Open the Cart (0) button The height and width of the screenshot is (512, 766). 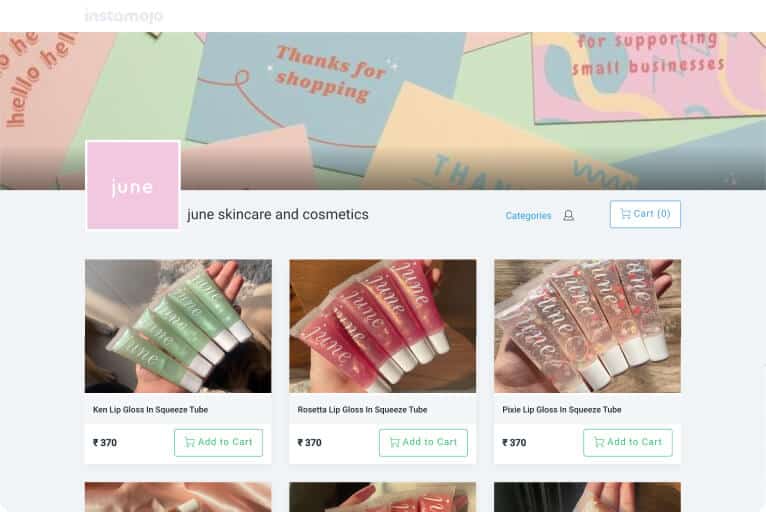645,214
